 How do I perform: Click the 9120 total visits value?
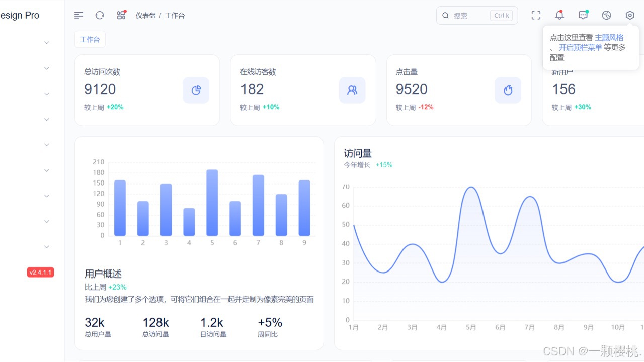(x=100, y=89)
